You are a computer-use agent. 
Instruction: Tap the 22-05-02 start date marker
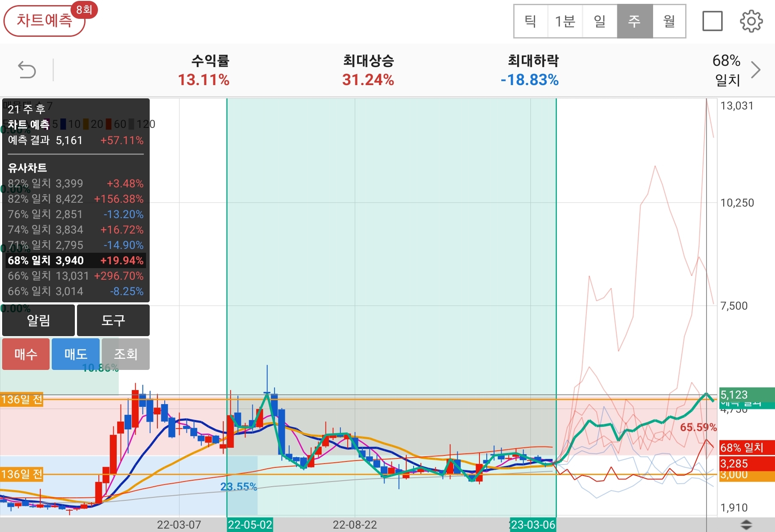tap(250, 525)
